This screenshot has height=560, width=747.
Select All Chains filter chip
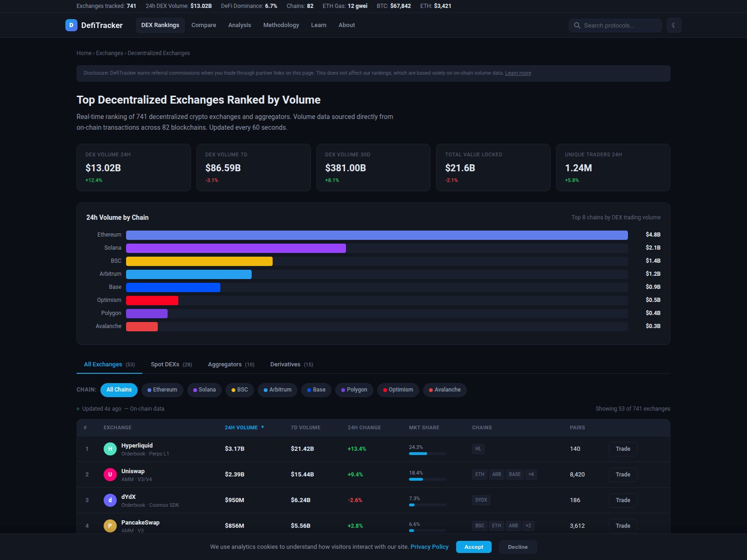pos(119,390)
